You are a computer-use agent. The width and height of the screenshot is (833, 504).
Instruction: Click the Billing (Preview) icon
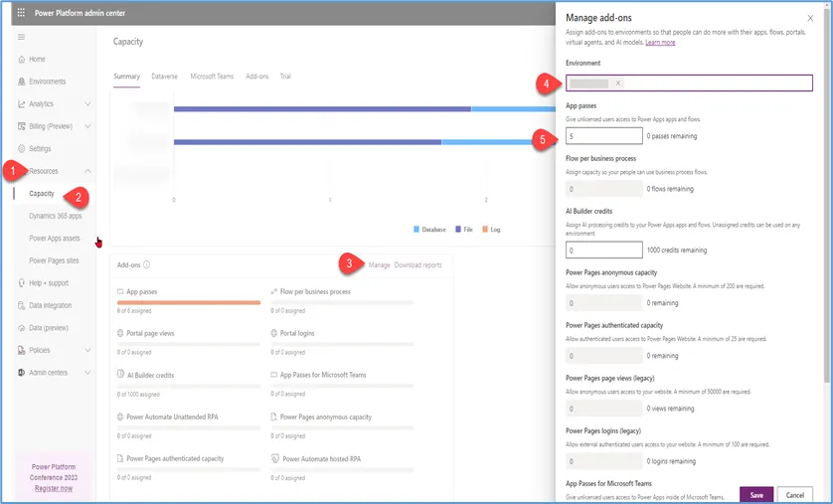21,126
